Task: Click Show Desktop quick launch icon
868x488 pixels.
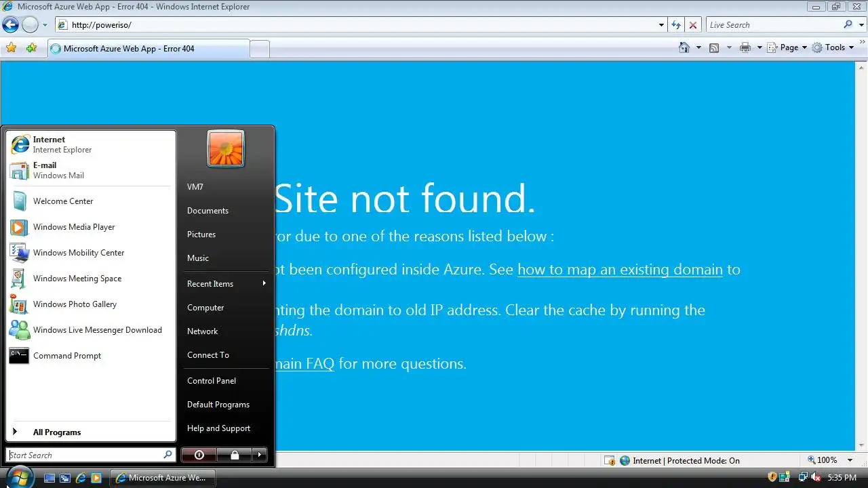Action: [50, 478]
